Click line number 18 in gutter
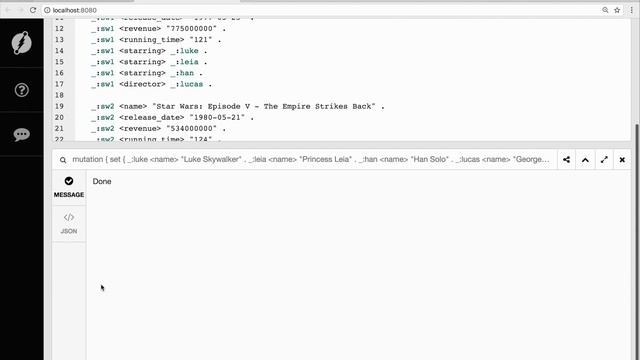 [x=59, y=95]
